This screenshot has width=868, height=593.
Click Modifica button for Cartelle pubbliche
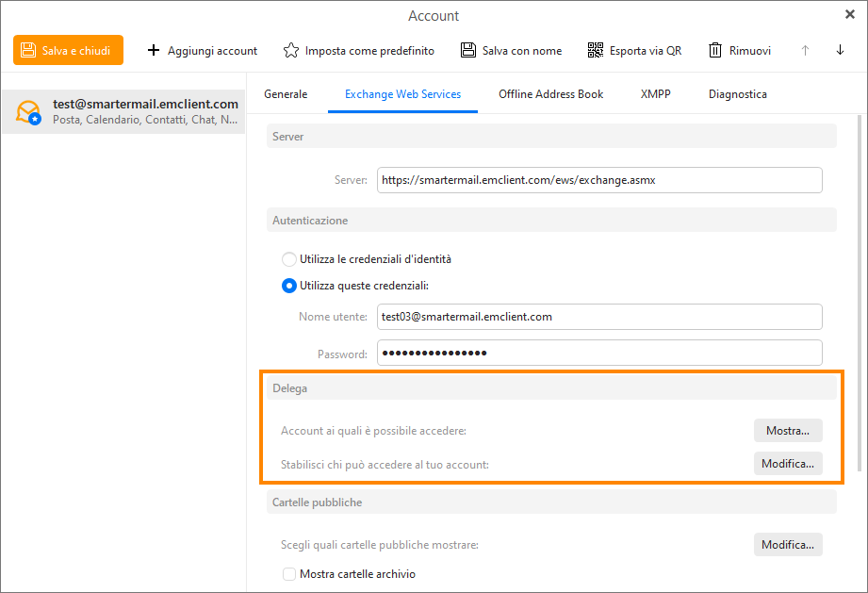click(787, 545)
